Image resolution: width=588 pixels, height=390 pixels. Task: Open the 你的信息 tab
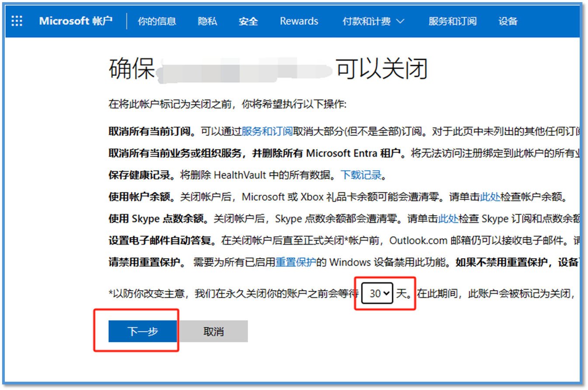(157, 21)
